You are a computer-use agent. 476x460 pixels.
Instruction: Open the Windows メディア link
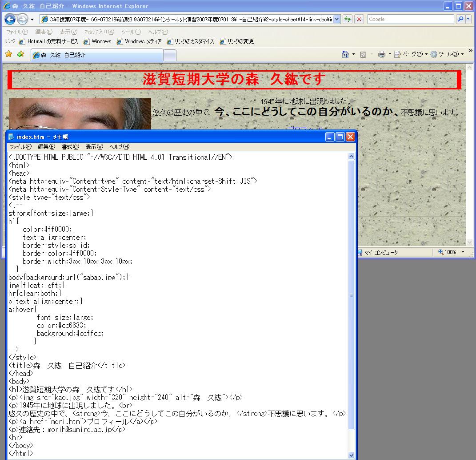point(140,41)
